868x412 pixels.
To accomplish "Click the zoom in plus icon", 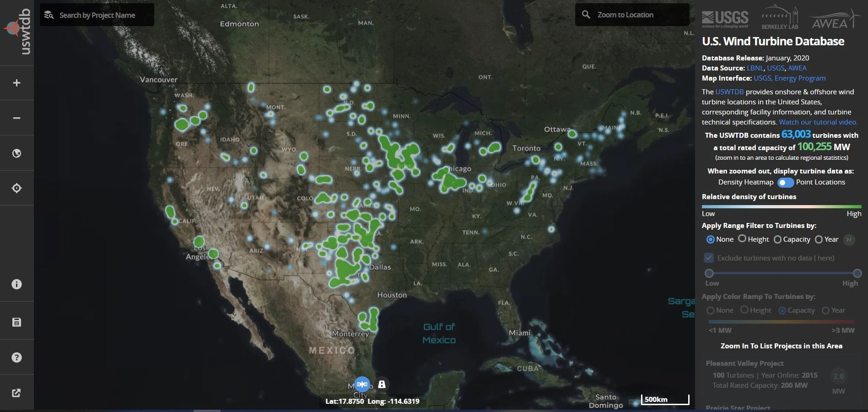I will point(16,83).
